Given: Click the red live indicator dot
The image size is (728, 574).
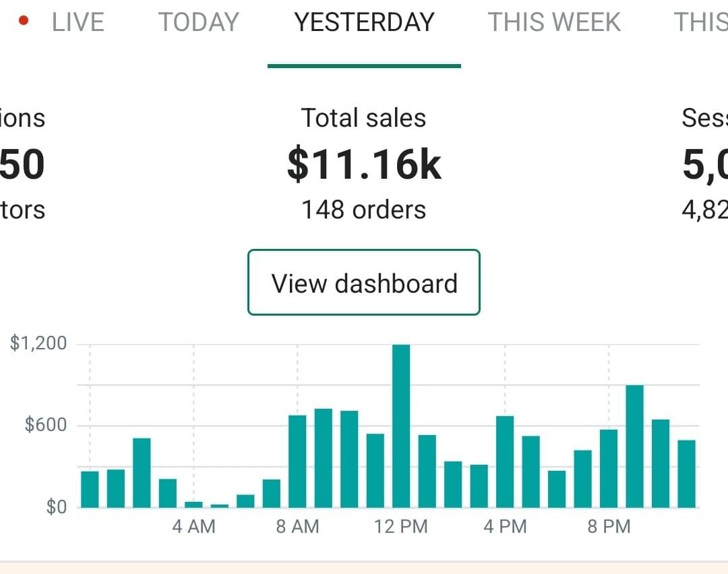Looking at the screenshot, I should (x=24, y=21).
